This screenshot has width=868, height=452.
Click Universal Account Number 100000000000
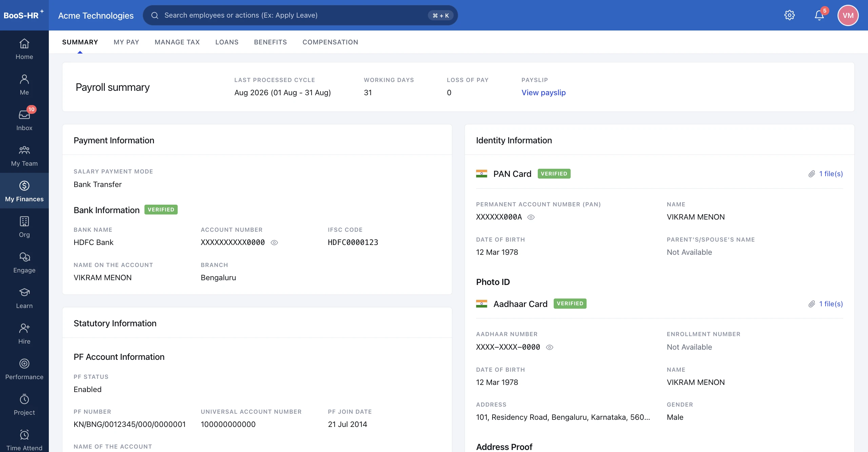228,425
